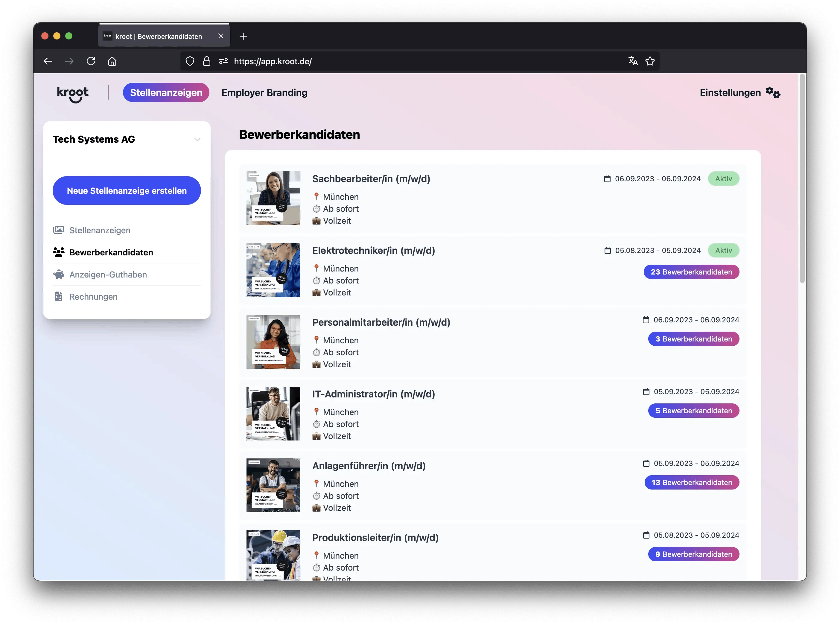Screen dimensions: 840x625
Task: Switch to the Employer Branding tab
Action: click(x=264, y=93)
